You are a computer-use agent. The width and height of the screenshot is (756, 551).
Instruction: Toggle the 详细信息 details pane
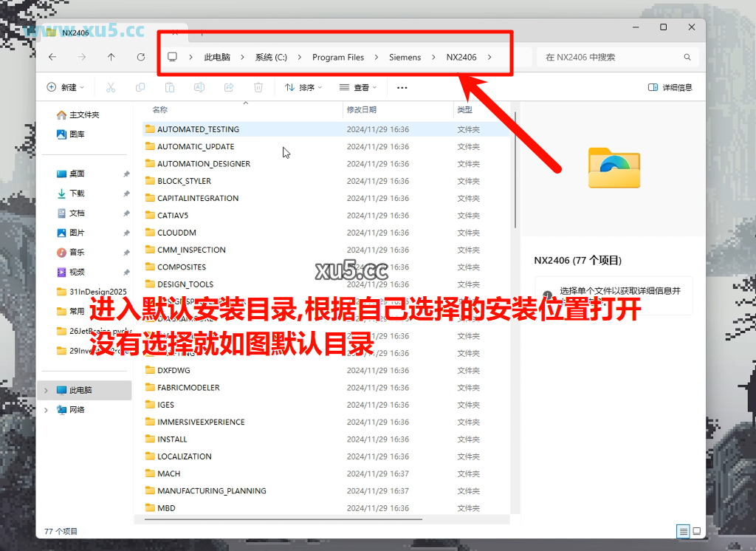coord(670,87)
